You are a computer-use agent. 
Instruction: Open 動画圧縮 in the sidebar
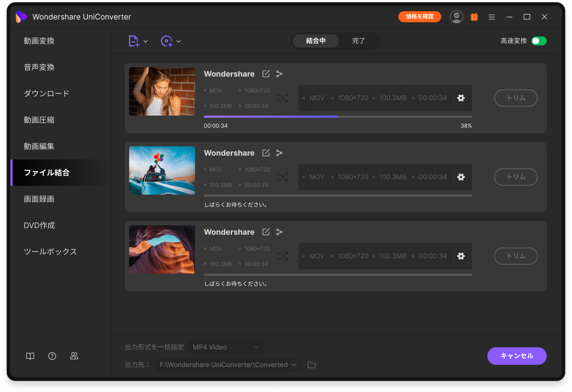pos(39,120)
